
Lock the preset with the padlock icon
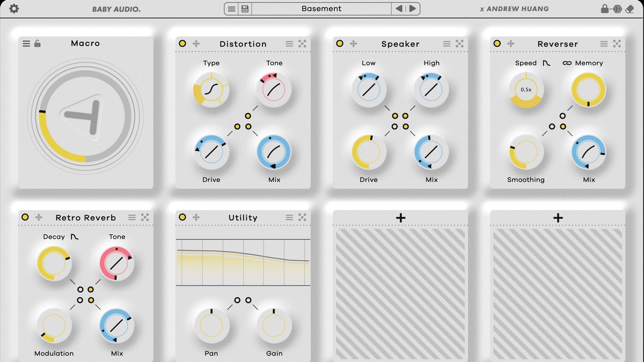tap(605, 9)
